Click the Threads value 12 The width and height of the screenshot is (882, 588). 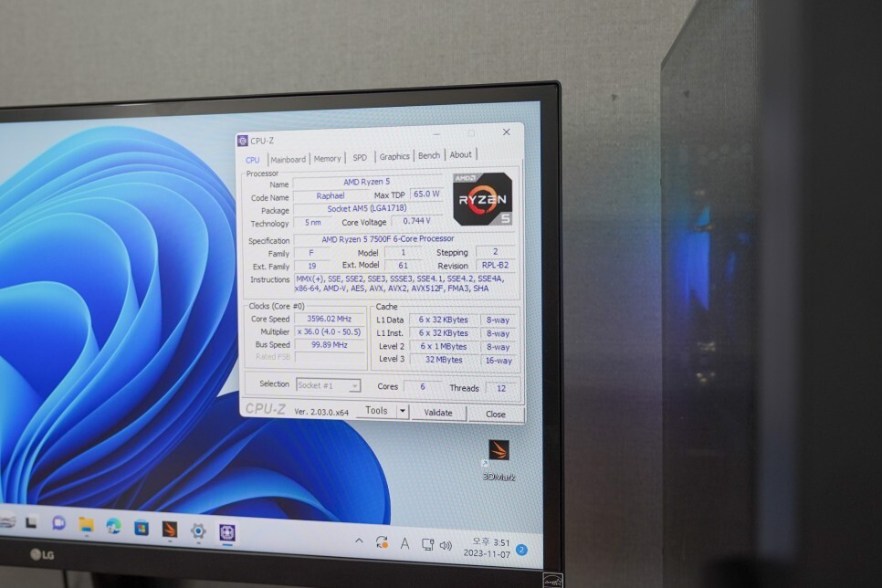(501, 388)
